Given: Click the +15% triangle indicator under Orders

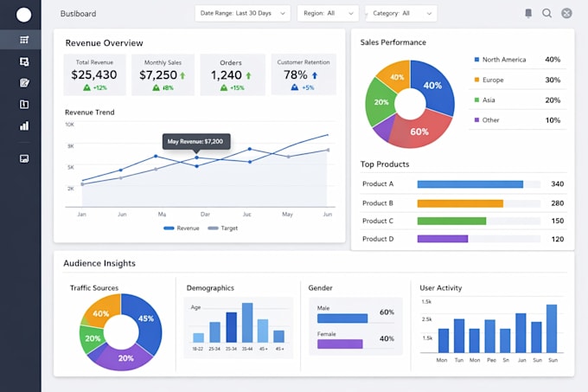Looking at the screenshot, I should click(224, 87).
